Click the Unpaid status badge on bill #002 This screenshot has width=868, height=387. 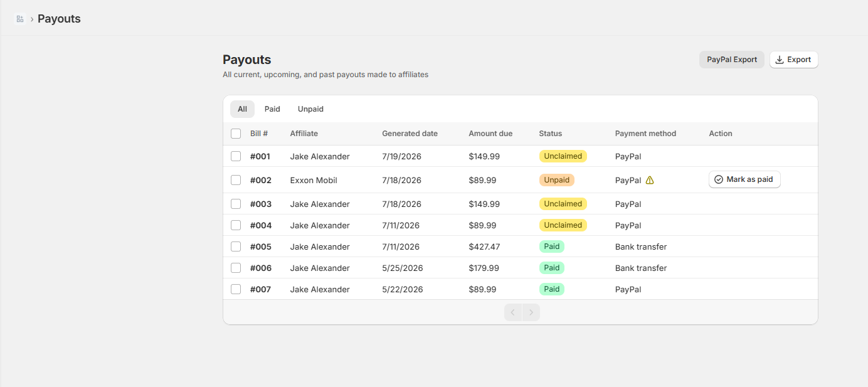[557, 180]
